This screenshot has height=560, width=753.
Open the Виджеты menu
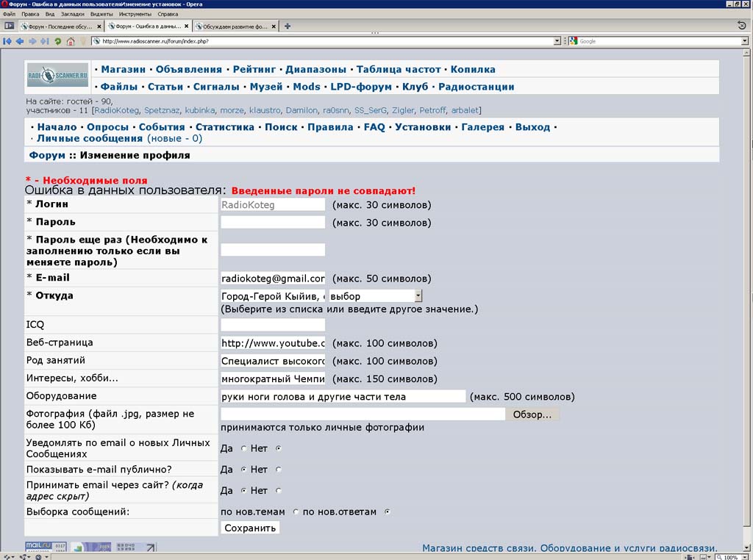(101, 14)
